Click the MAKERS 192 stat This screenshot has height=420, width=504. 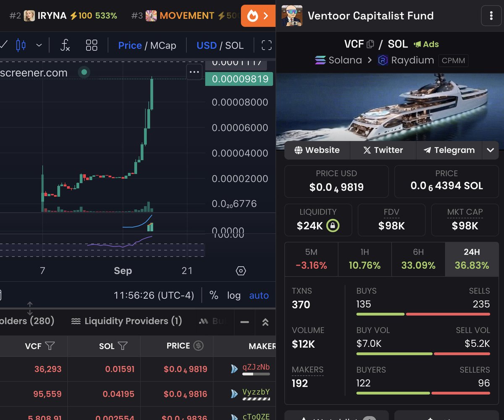point(307,377)
